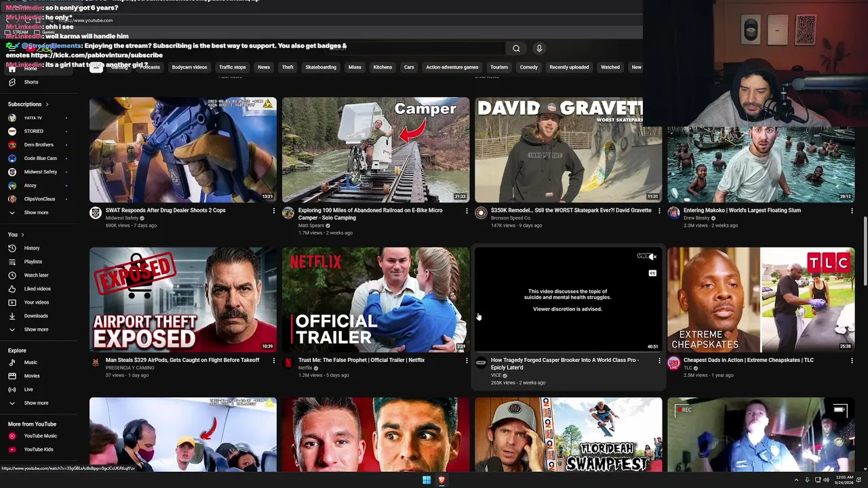
Task: Select the Skateboarding filter chip
Action: pyautogui.click(x=321, y=67)
